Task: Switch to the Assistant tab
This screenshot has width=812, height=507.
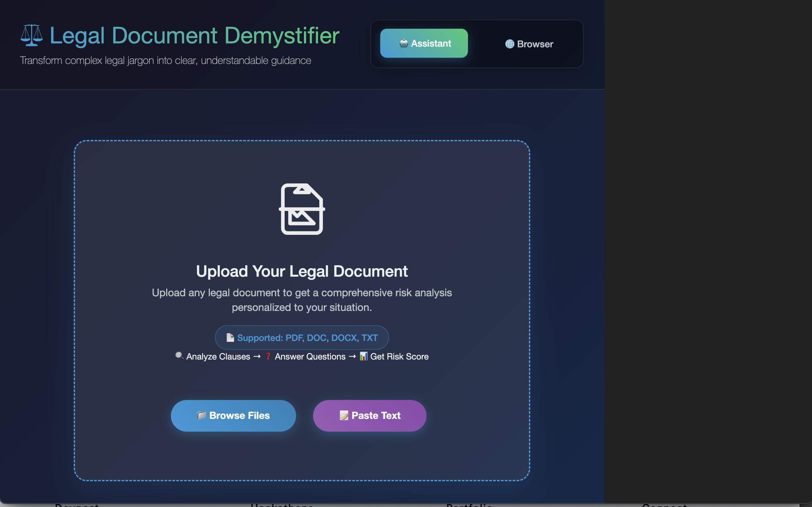Action: pyautogui.click(x=424, y=43)
